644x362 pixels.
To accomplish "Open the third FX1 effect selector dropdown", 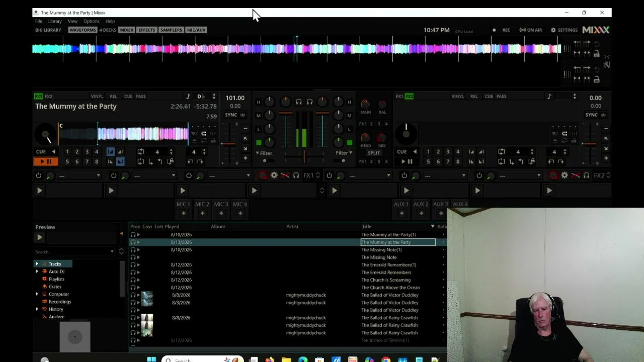I will (229, 175).
